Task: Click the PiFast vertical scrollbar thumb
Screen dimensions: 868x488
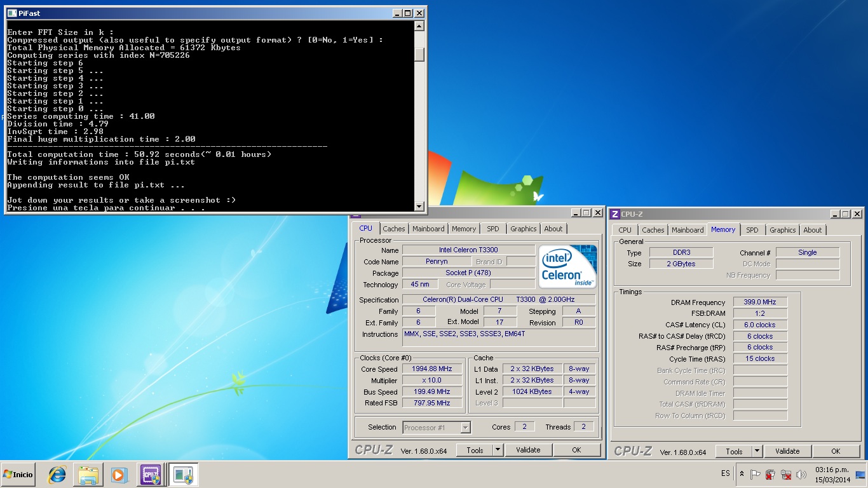Action: click(x=419, y=54)
